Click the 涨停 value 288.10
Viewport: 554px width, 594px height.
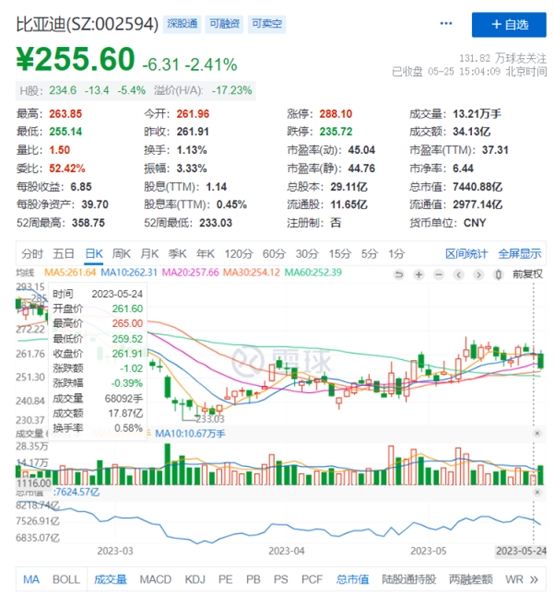(336, 114)
